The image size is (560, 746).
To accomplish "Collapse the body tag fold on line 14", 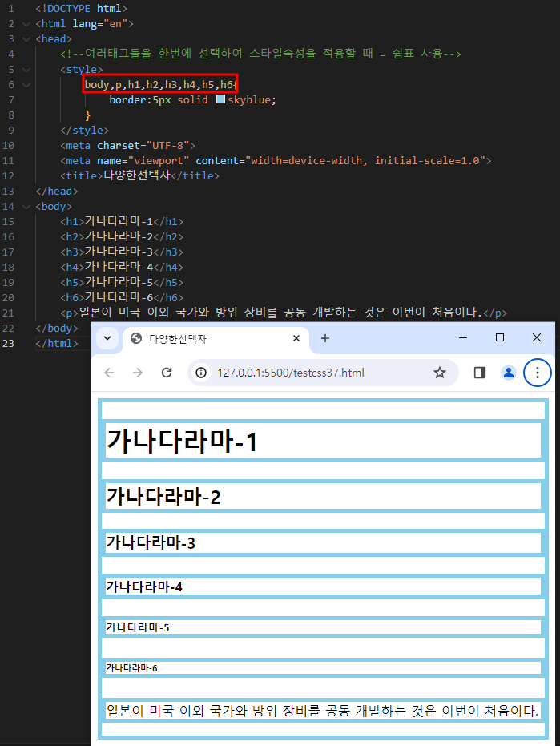I will click(26, 207).
